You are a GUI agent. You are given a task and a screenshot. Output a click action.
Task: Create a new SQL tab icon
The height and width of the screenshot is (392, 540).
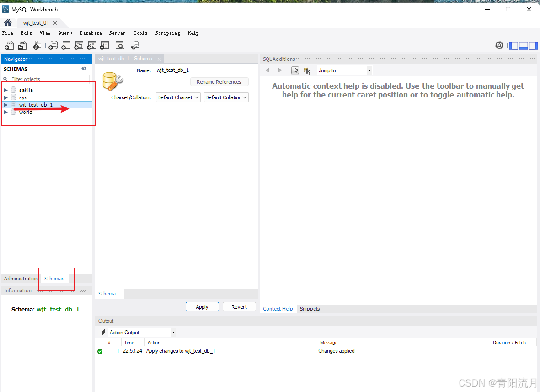click(x=9, y=45)
